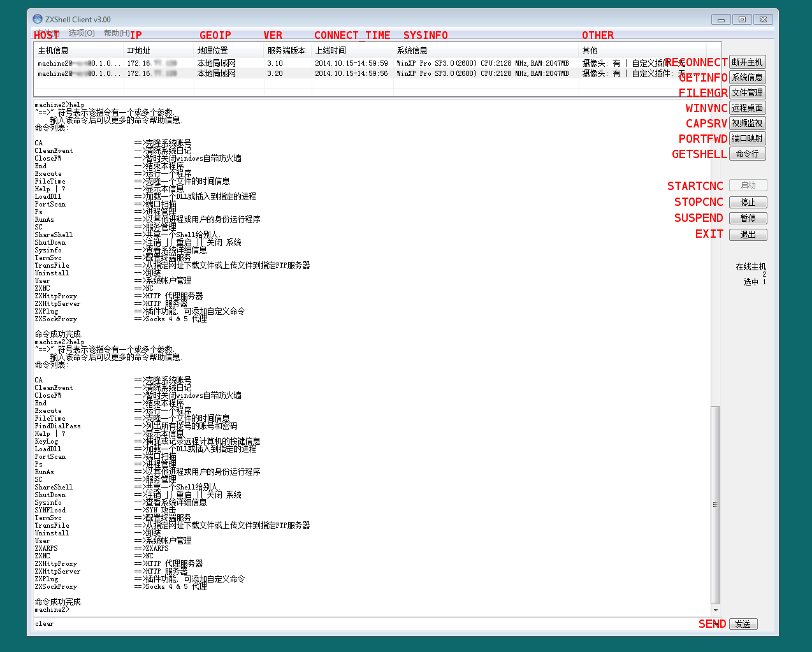Click the command input field containing 'clear'
The image size is (812, 652).
370,624
